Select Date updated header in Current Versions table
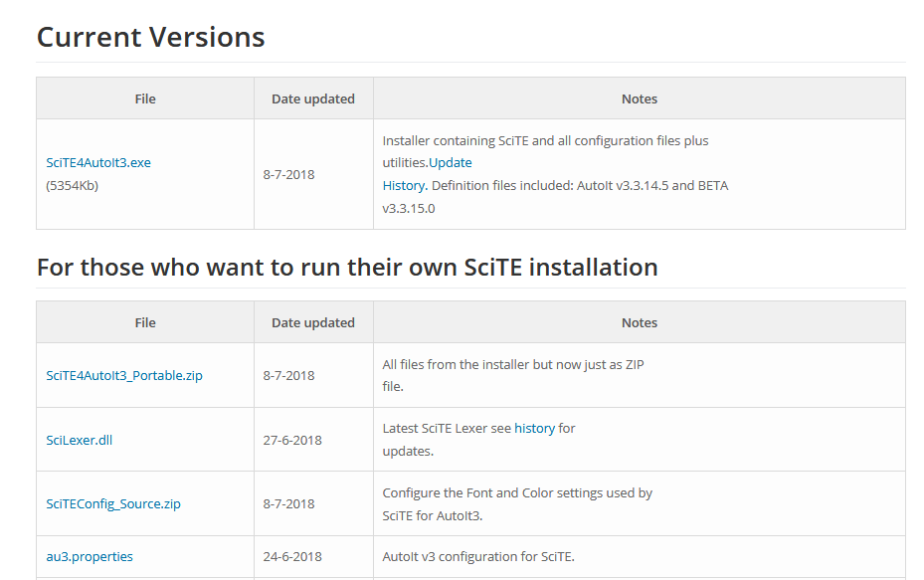 pos(313,99)
